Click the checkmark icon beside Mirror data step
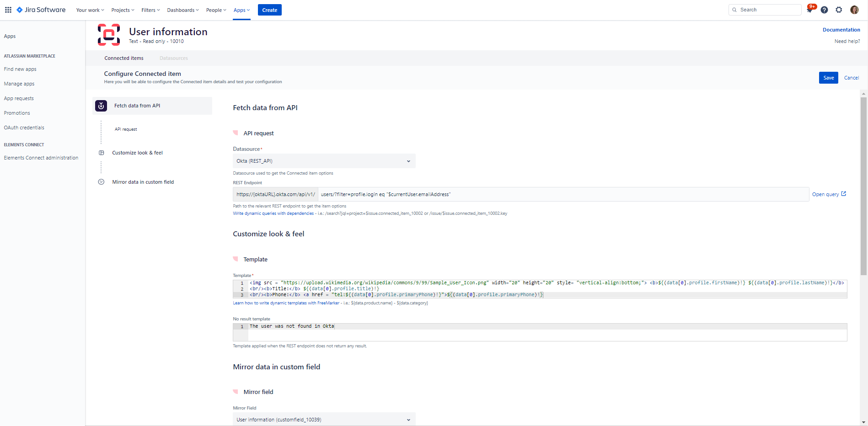Viewport: 868px width, 426px height. 101,181
